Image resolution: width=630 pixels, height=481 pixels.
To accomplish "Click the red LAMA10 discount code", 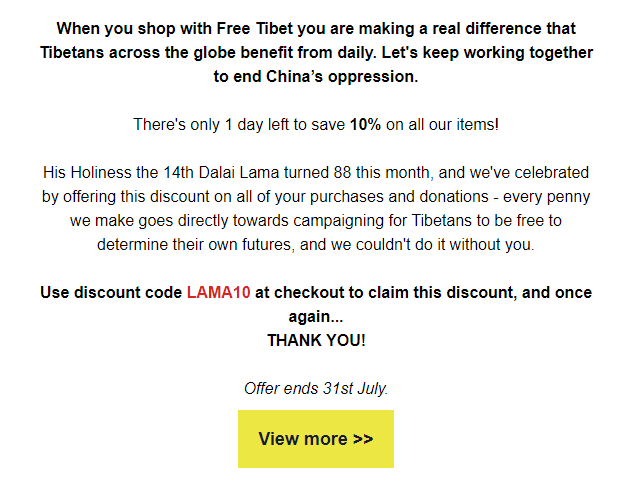I will 218,293.
